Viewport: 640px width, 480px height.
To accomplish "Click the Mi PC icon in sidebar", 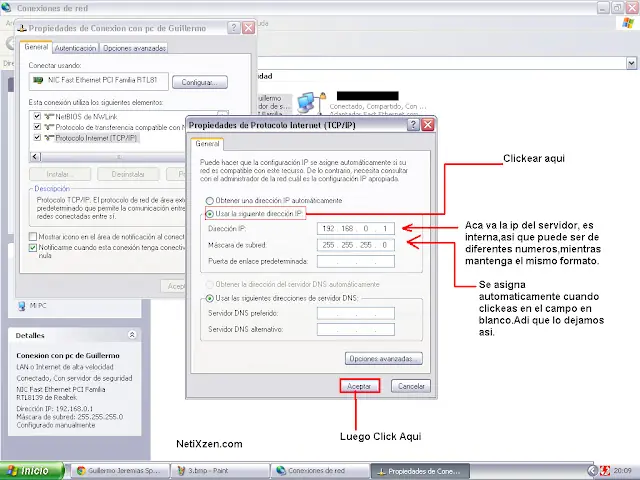I will (x=22, y=306).
